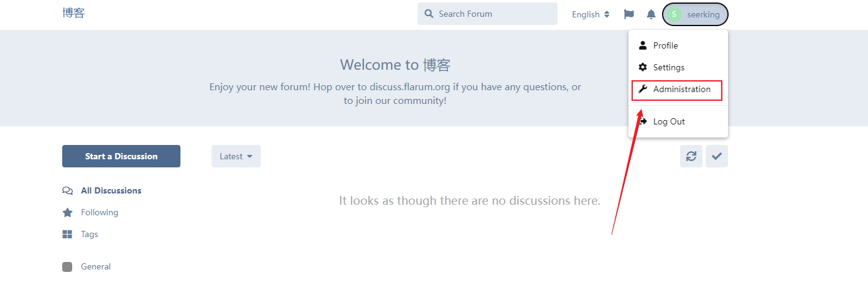
Task: Open the English language dropdown
Action: [x=590, y=14]
